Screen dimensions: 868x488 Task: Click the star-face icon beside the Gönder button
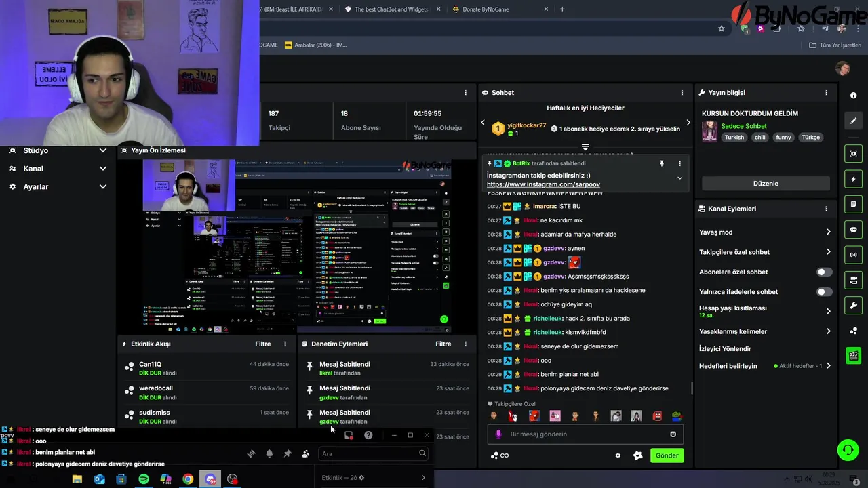point(637,455)
